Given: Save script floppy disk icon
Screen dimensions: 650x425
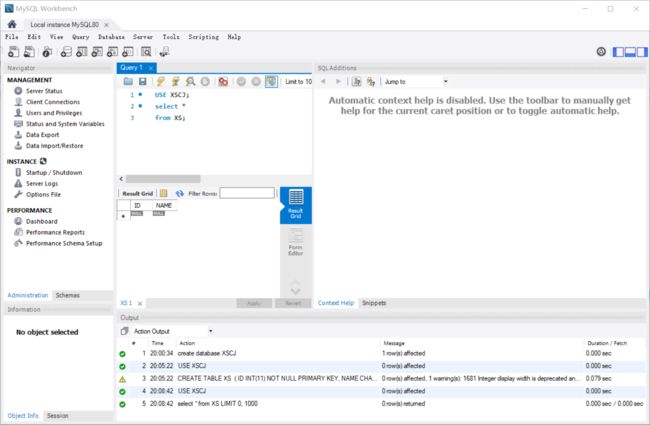Looking at the screenshot, I should pos(143,81).
